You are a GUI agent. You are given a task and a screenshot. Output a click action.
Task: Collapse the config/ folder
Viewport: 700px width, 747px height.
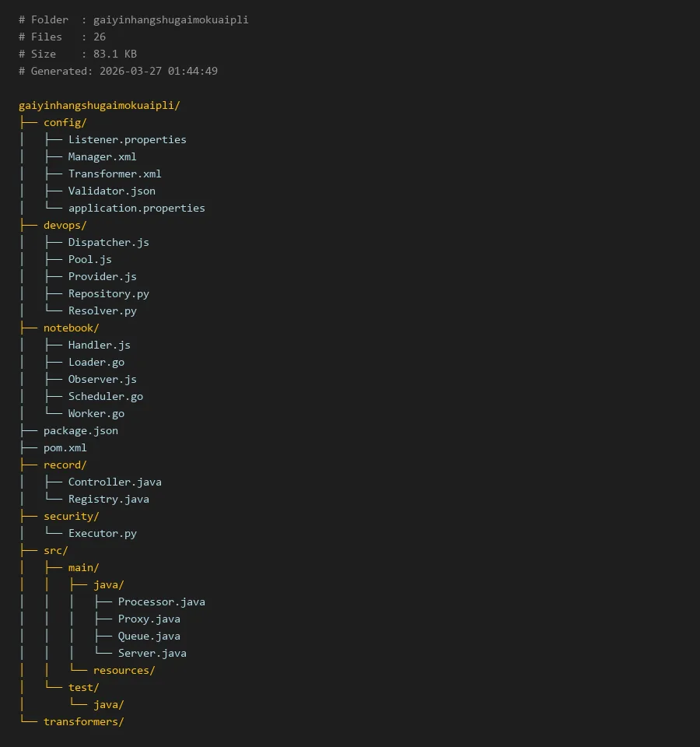click(65, 122)
